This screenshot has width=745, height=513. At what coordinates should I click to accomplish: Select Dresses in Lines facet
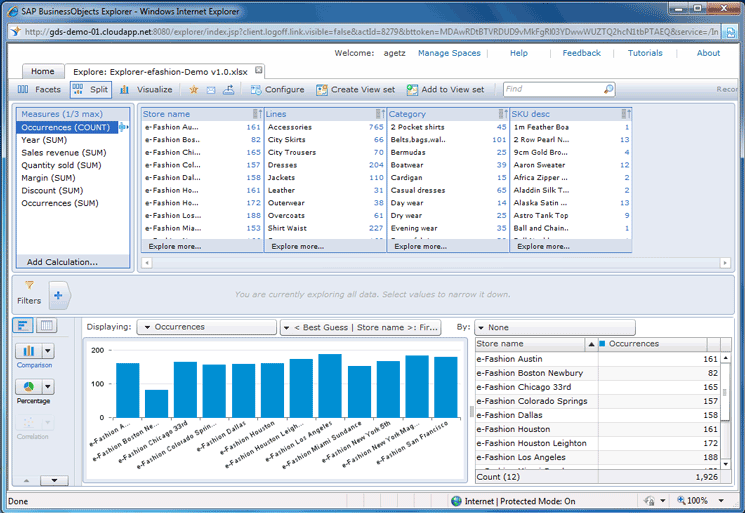tap(325, 165)
